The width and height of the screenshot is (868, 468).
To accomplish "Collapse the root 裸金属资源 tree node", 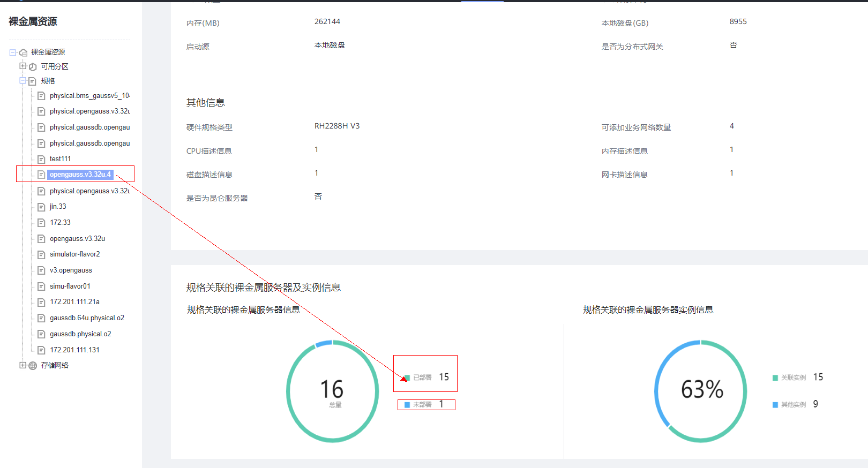I will point(13,52).
